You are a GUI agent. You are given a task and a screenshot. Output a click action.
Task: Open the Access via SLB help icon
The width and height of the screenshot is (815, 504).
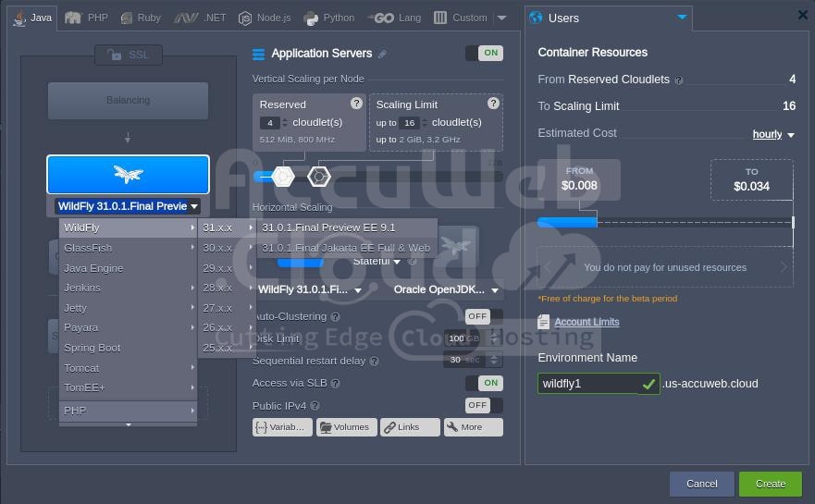tap(336, 384)
